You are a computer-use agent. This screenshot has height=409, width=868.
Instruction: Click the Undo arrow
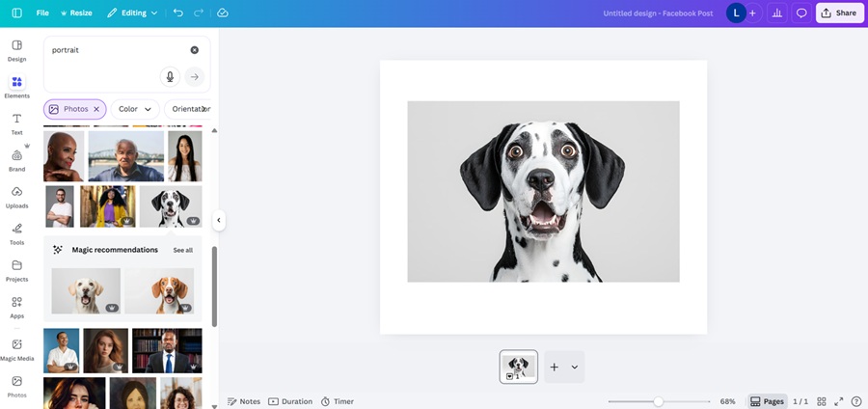tap(177, 13)
